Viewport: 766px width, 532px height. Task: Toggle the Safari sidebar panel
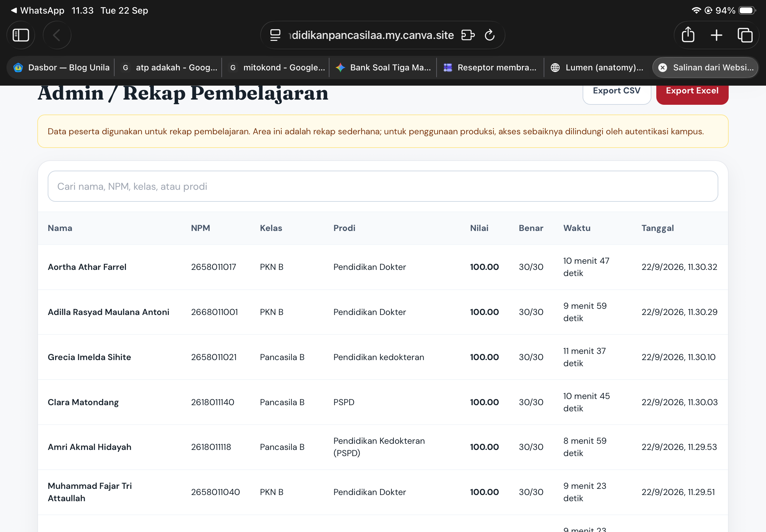pos(21,35)
